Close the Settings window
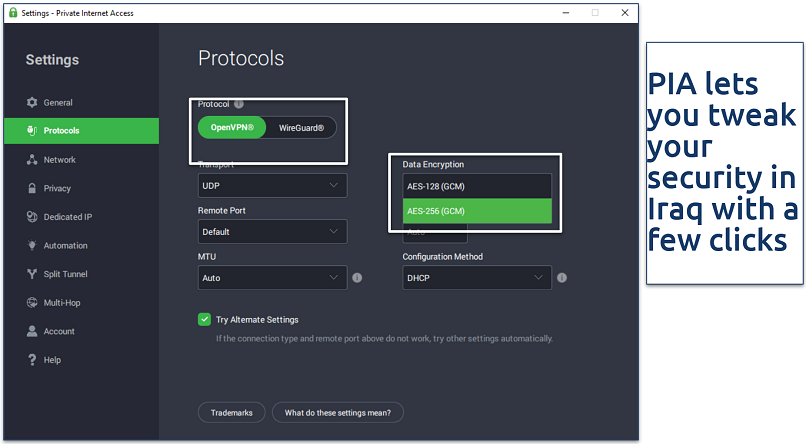Screen dimensions: 806x444 coord(625,12)
